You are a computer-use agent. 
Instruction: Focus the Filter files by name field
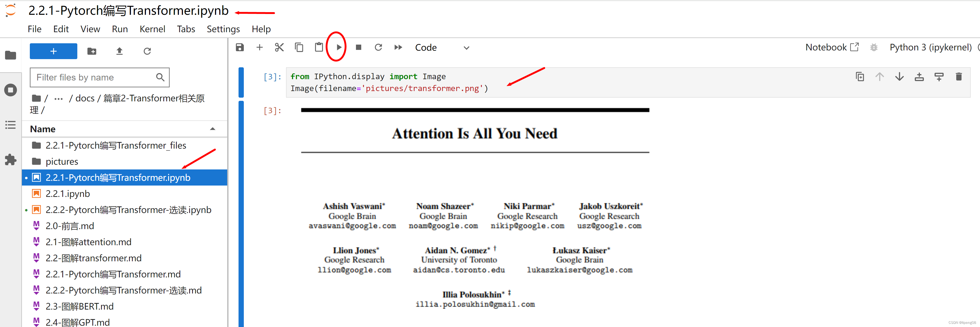point(100,77)
